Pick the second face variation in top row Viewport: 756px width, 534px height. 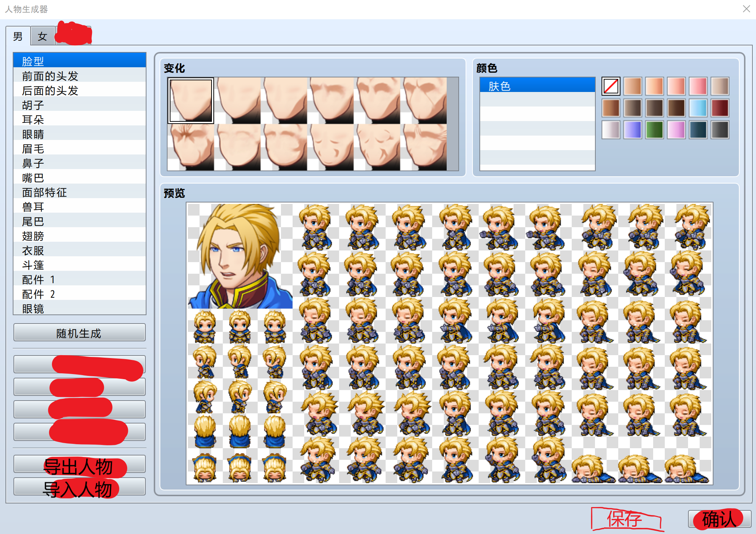click(237, 101)
